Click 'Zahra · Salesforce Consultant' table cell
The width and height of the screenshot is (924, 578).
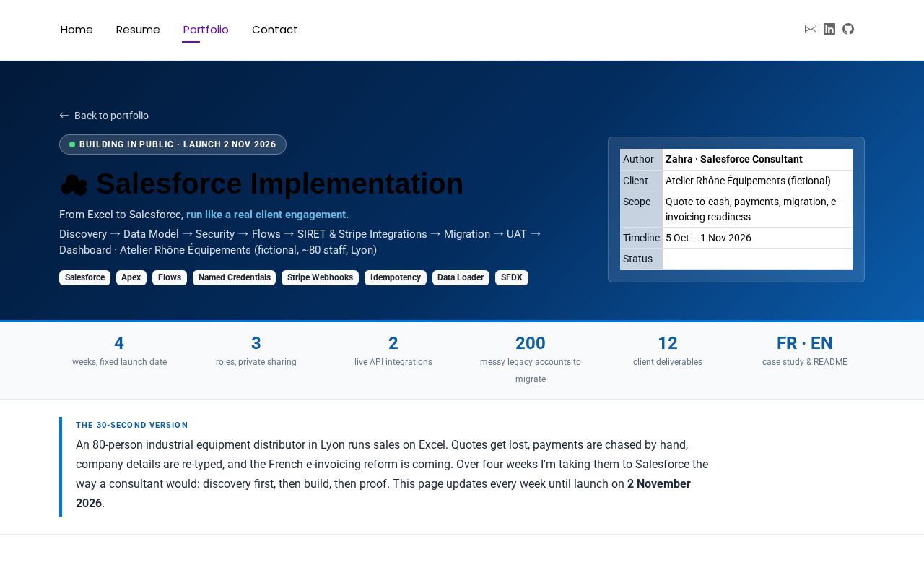coord(757,159)
